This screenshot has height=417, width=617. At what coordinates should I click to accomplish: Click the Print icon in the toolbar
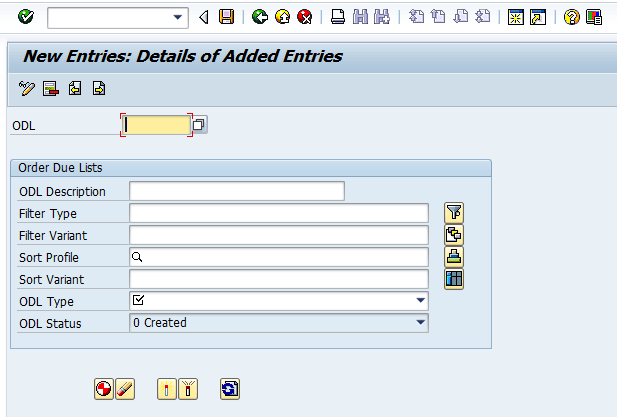coord(338,17)
